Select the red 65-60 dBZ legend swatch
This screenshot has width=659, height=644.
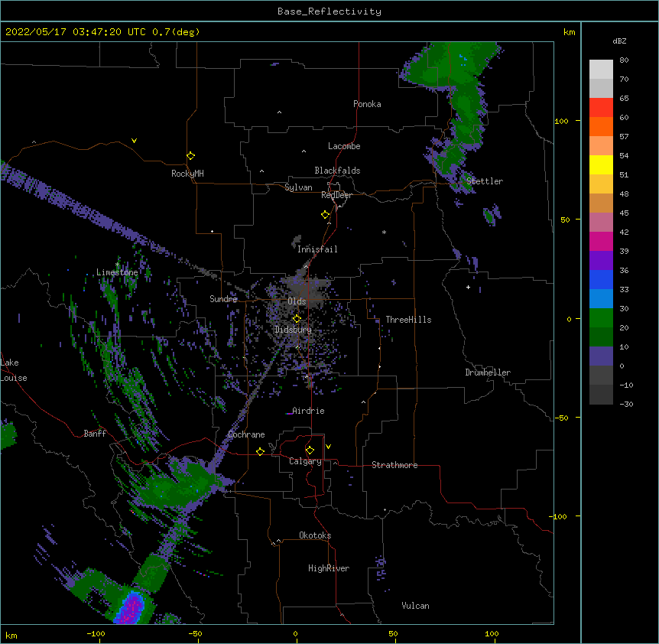601,108
